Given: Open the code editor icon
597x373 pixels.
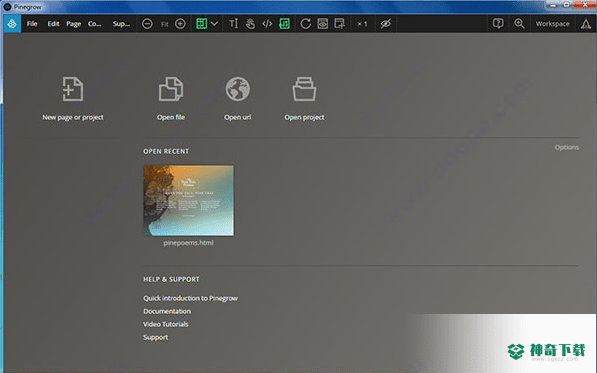Looking at the screenshot, I should (267, 24).
